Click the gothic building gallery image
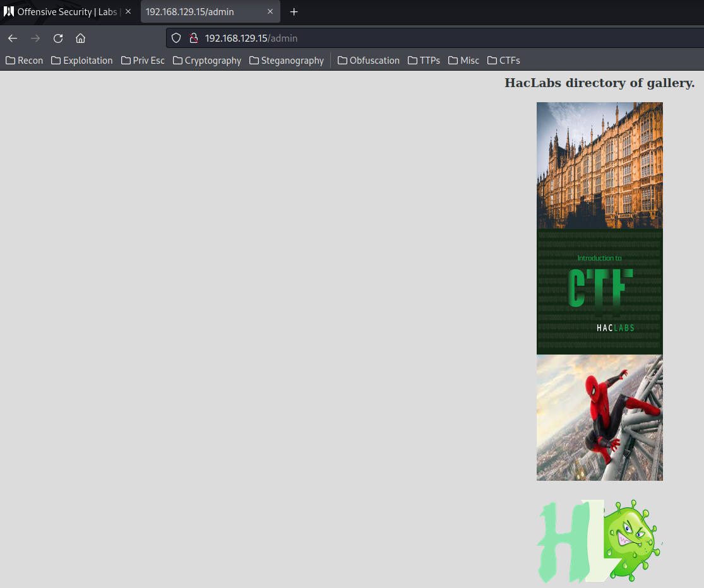 (599, 165)
